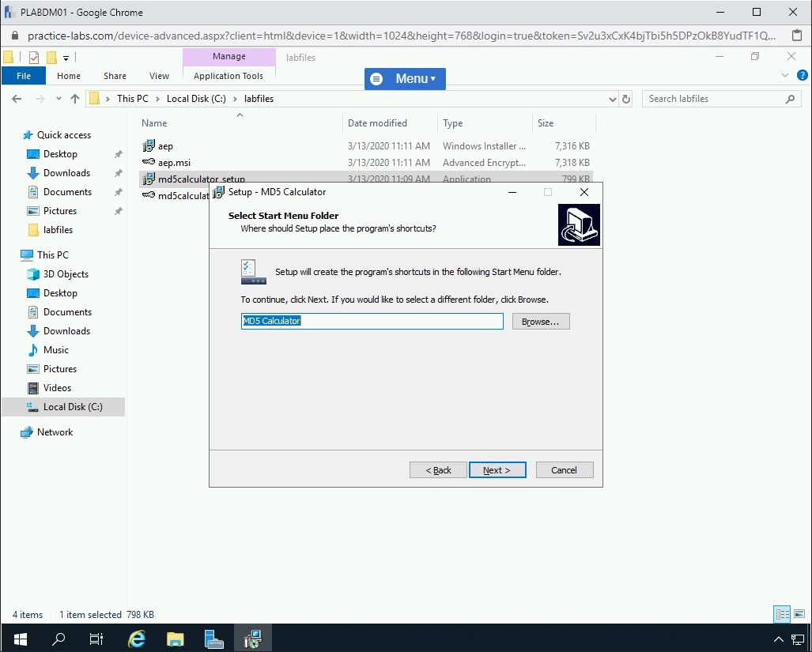
Task: Click the Up folder arrow
Action: [x=75, y=99]
